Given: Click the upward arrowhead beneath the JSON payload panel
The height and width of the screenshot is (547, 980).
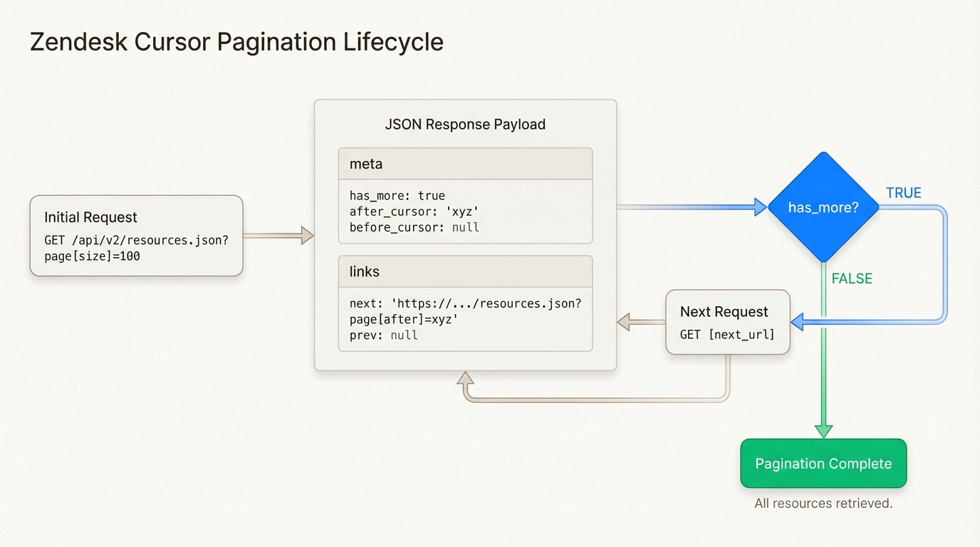Looking at the screenshot, I should coord(466,379).
